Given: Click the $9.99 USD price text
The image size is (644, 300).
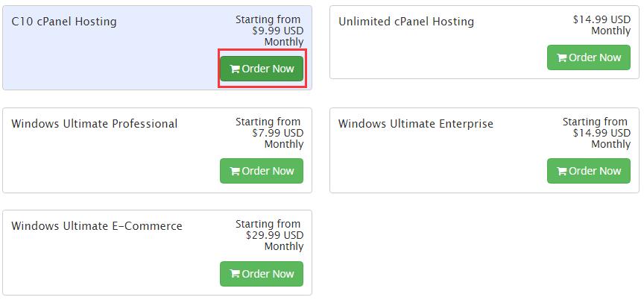Looking at the screenshot, I should coord(277,31).
